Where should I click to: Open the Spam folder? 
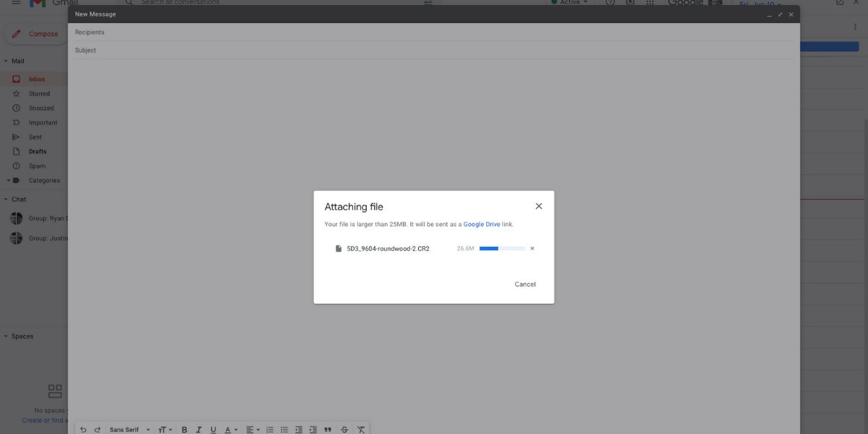pyautogui.click(x=37, y=166)
